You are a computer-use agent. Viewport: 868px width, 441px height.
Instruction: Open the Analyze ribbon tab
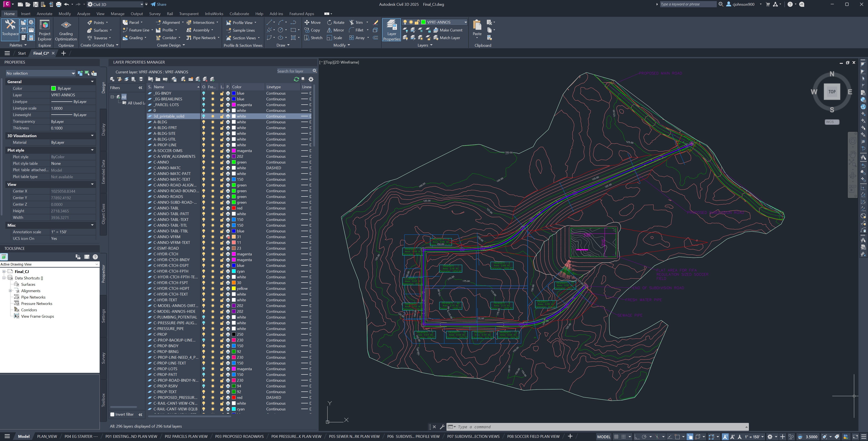point(84,14)
